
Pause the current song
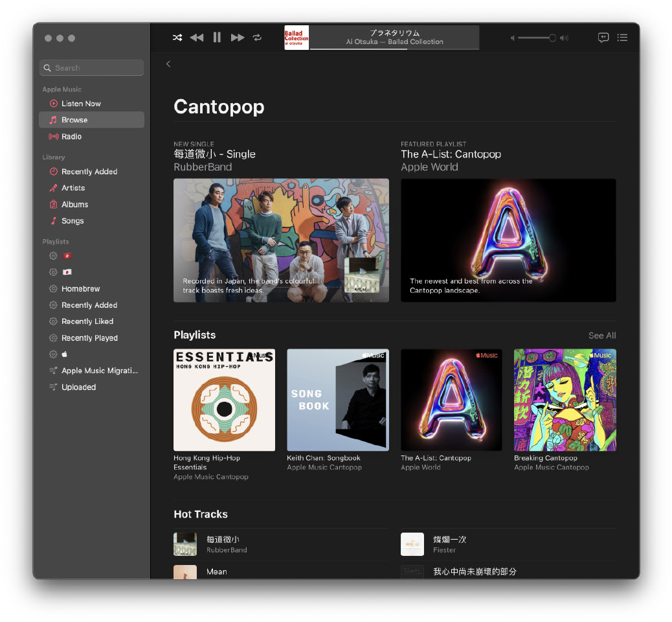(x=217, y=38)
